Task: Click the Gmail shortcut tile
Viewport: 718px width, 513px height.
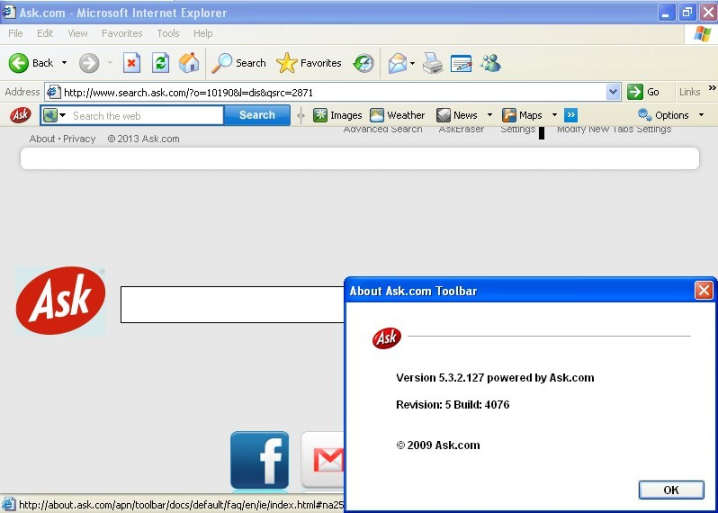Action: [322, 460]
